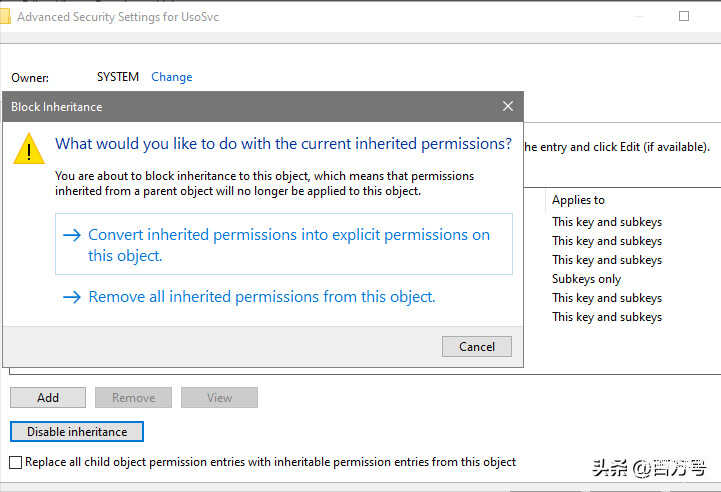Click the arrow icon beside Remove all inherited
Image resolution: width=721 pixels, height=492 pixels.
point(71,297)
